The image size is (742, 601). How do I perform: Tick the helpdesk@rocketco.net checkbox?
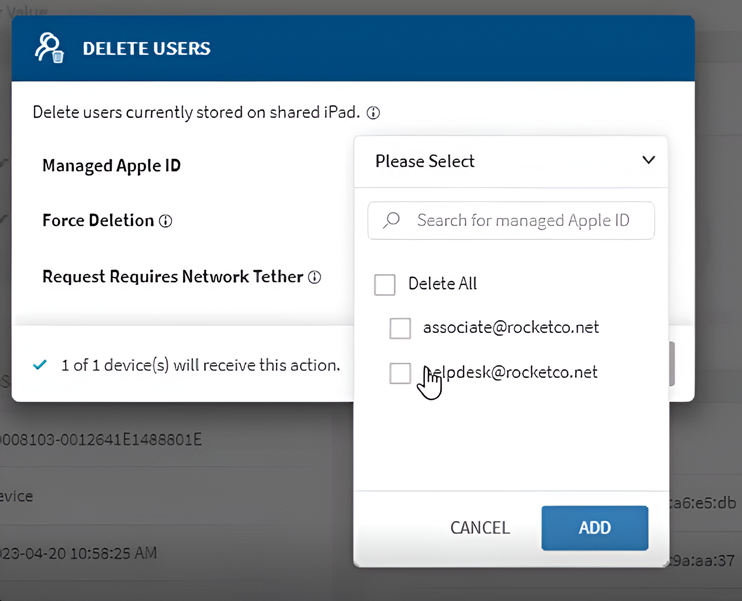pyautogui.click(x=400, y=373)
